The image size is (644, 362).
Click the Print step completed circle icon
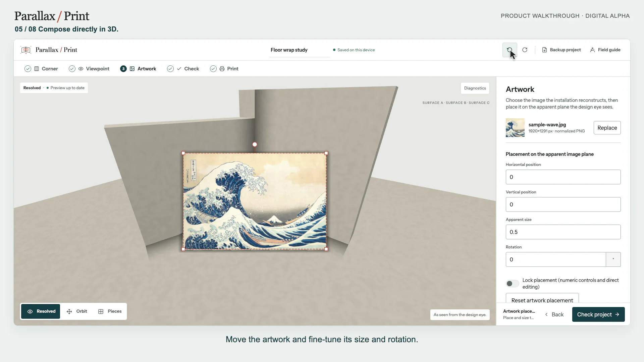tap(213, 69)
